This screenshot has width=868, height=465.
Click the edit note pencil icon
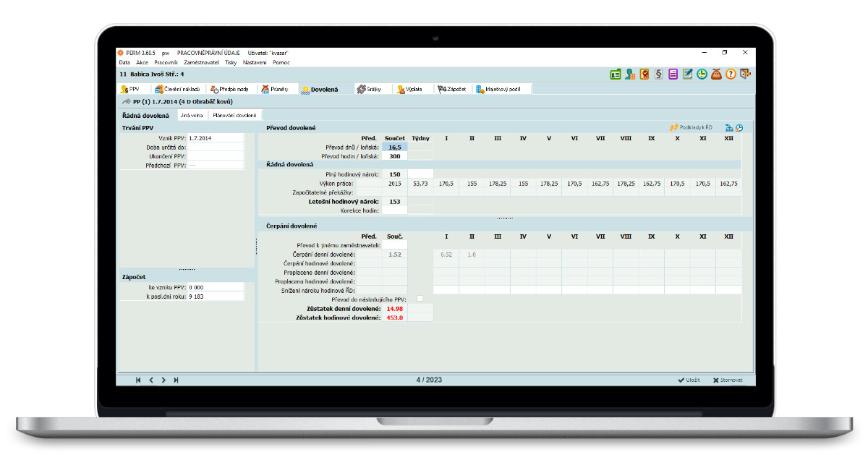coord(687,74)
